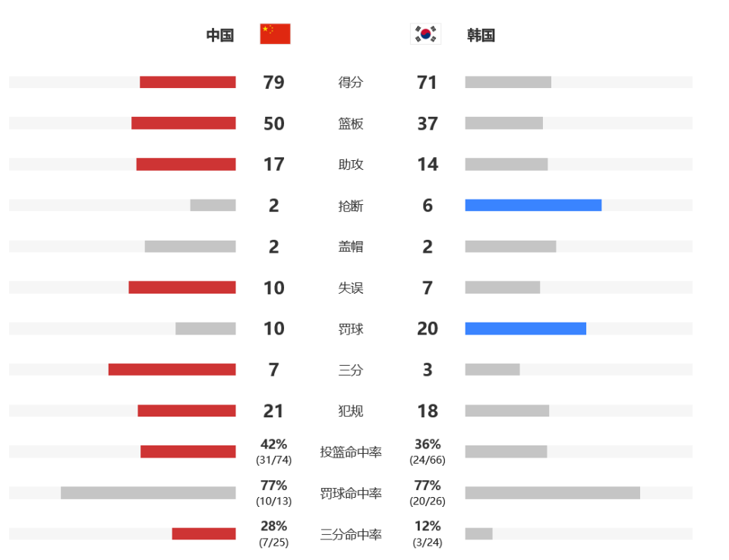
Task: Click Korea's blue 罚球 bar
Action: tap(525, 329)
